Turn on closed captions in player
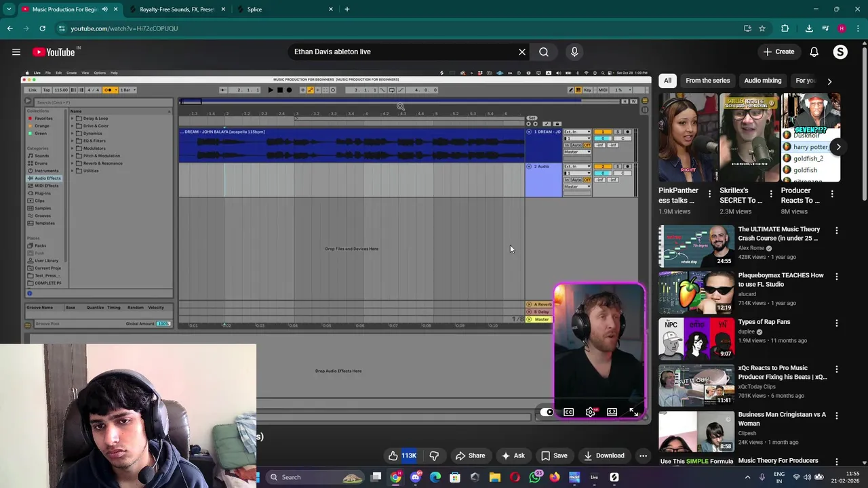Image resolution: width=868 pixels, height=488 pixels. click(569, 412)
